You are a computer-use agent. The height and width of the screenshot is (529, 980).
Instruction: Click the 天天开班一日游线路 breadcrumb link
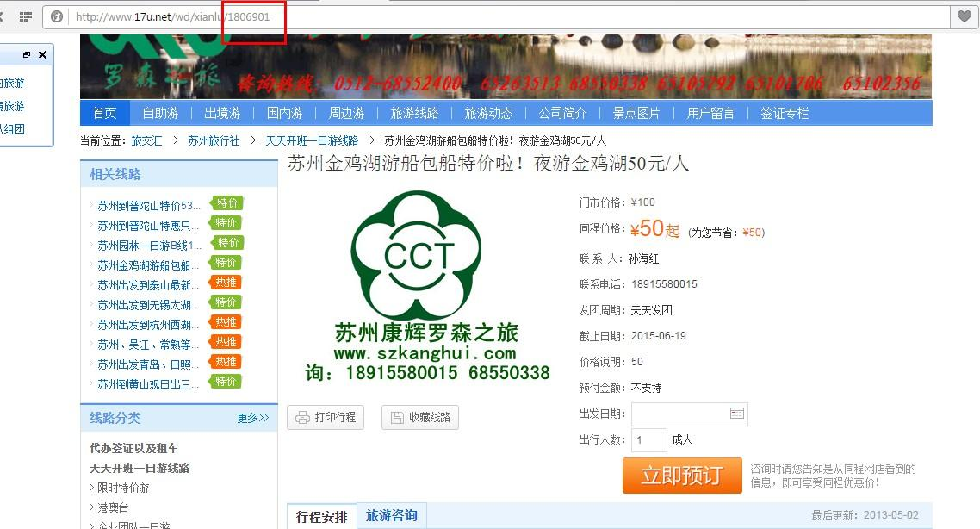(312, 140)
